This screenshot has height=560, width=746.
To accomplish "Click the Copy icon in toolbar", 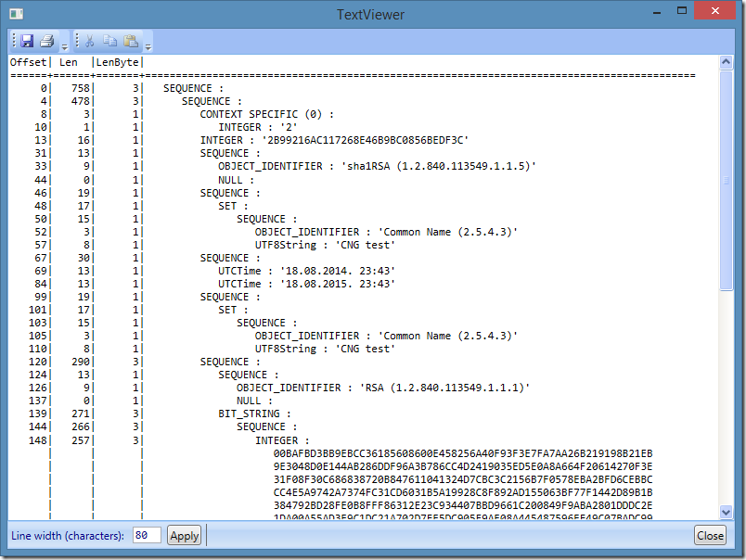I will (x=109, y=41).
